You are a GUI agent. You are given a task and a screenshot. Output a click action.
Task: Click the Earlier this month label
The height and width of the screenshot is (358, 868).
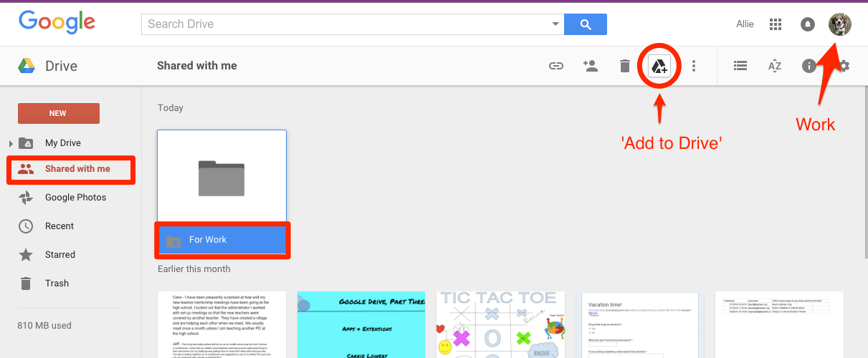(x=194, y=269)
